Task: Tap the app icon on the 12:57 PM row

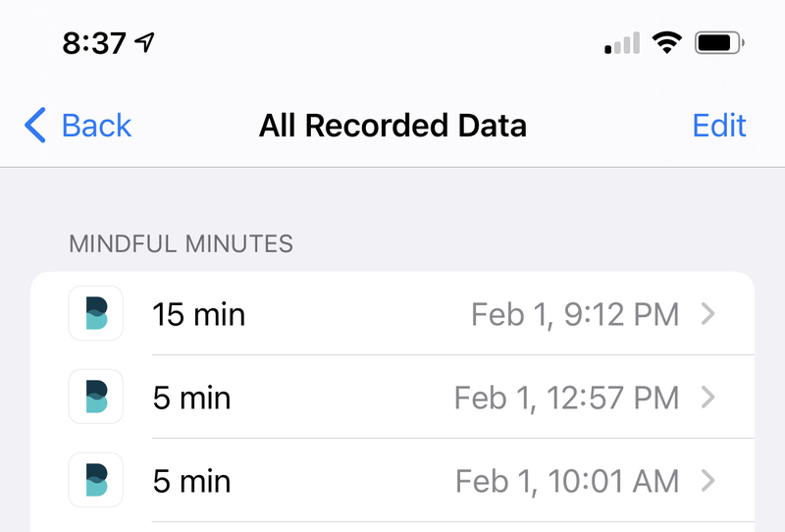Action: click(95, 397)
